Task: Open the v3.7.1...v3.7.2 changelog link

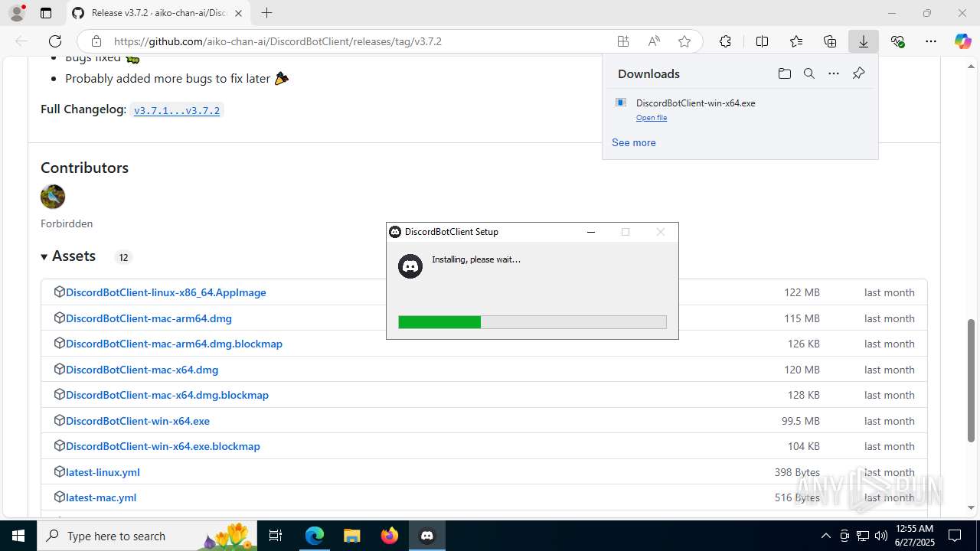Action: (x=177, y=110)
